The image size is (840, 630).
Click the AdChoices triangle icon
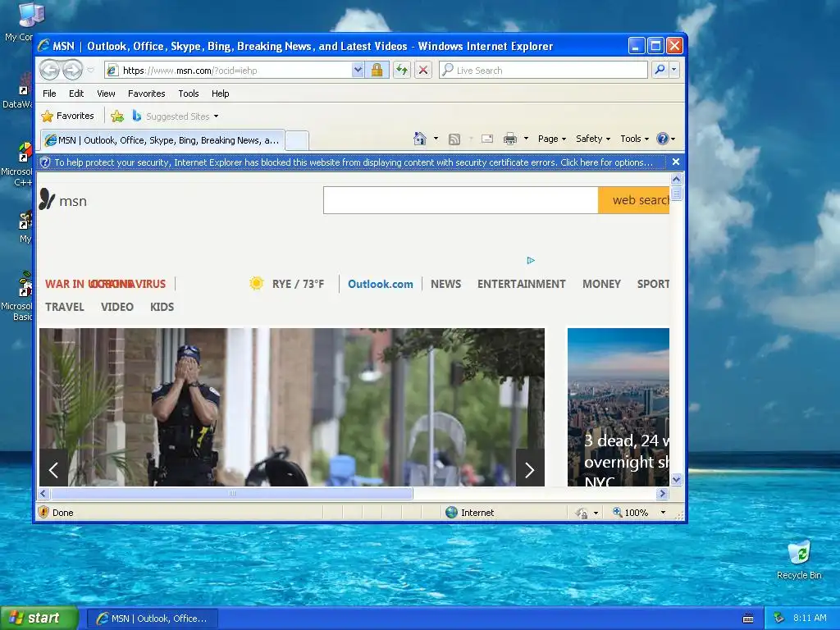(x=531, y=260)
